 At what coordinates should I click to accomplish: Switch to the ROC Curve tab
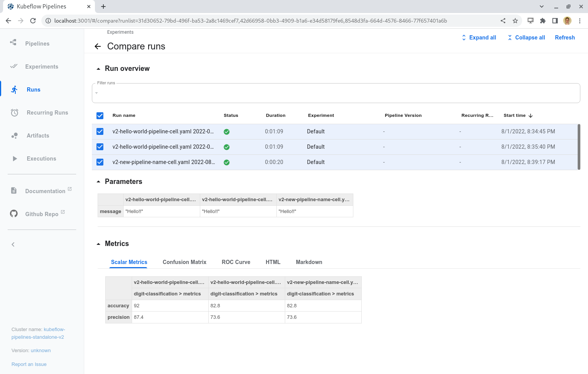236,262
